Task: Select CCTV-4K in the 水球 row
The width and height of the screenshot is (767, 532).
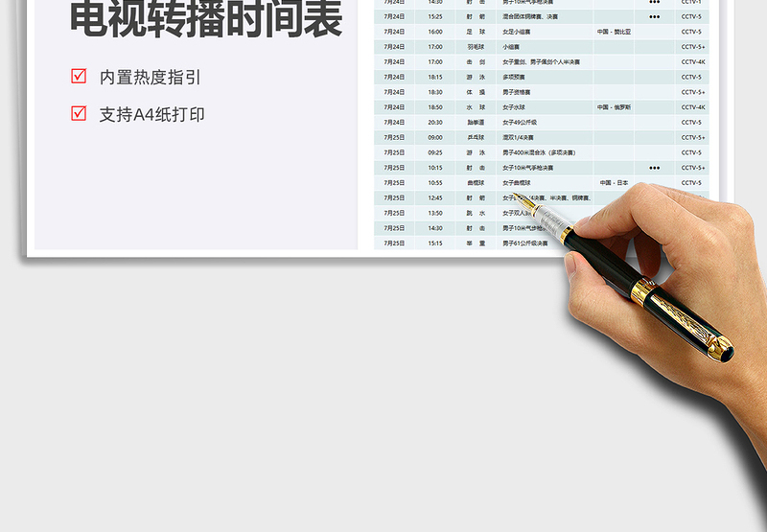Action: pyautogui.click(x=693, y=107)
